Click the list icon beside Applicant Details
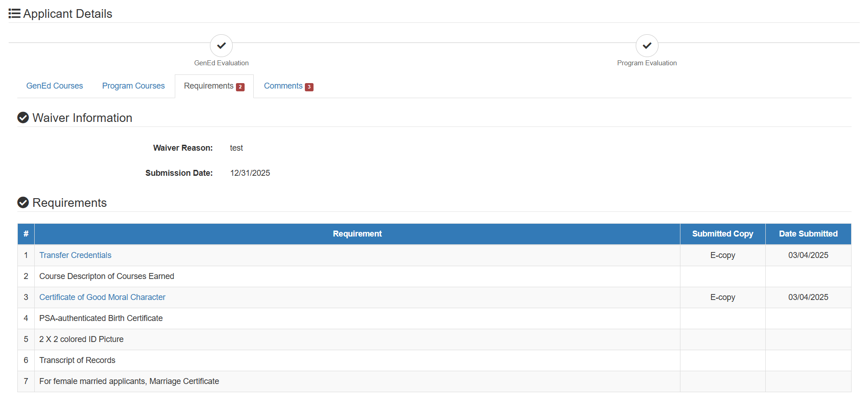868x405 pixels. click(x=15, y=14)
